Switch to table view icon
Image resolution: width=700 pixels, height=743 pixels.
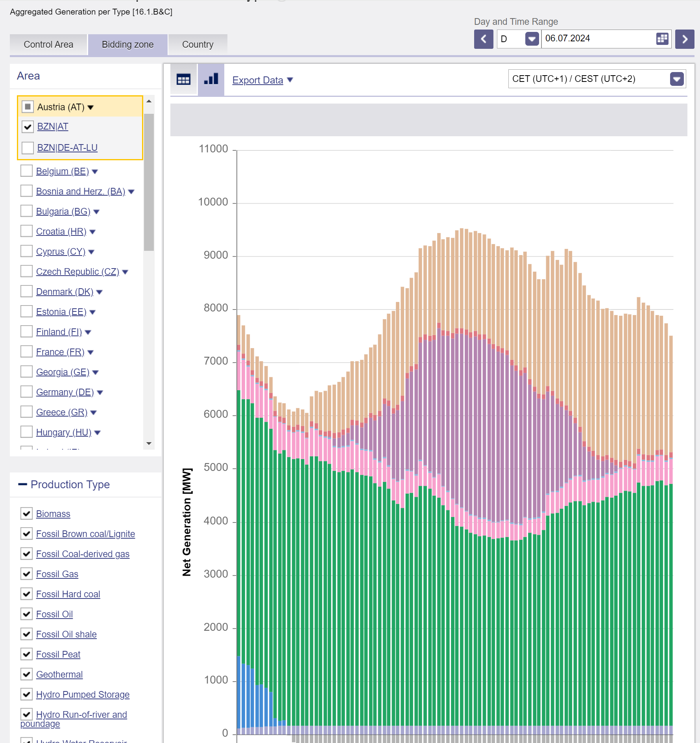(x=183, y=79)
